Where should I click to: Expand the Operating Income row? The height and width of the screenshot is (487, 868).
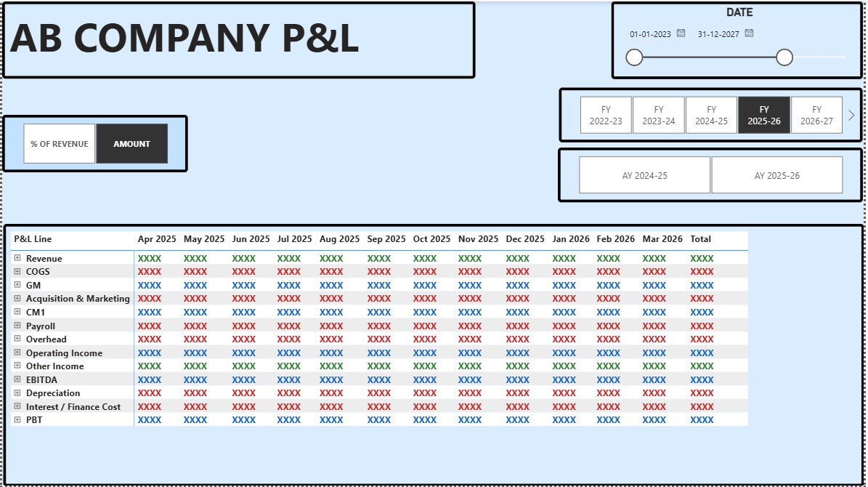(17, 353)
